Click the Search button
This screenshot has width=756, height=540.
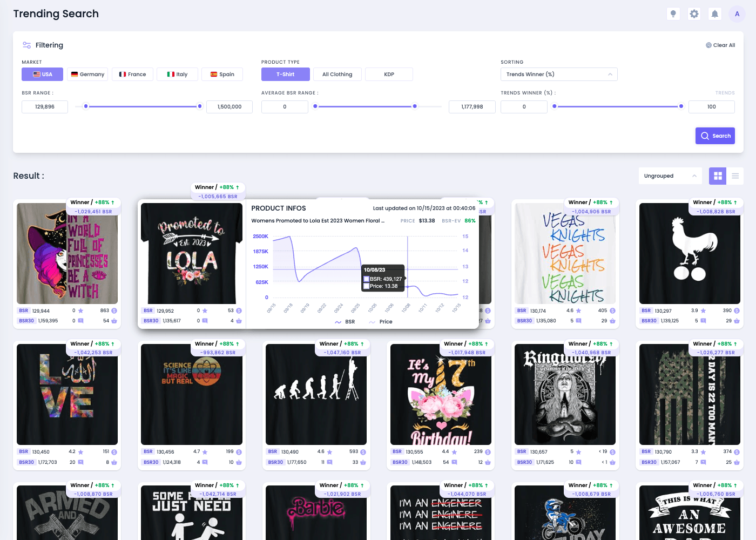pos(715,136)
